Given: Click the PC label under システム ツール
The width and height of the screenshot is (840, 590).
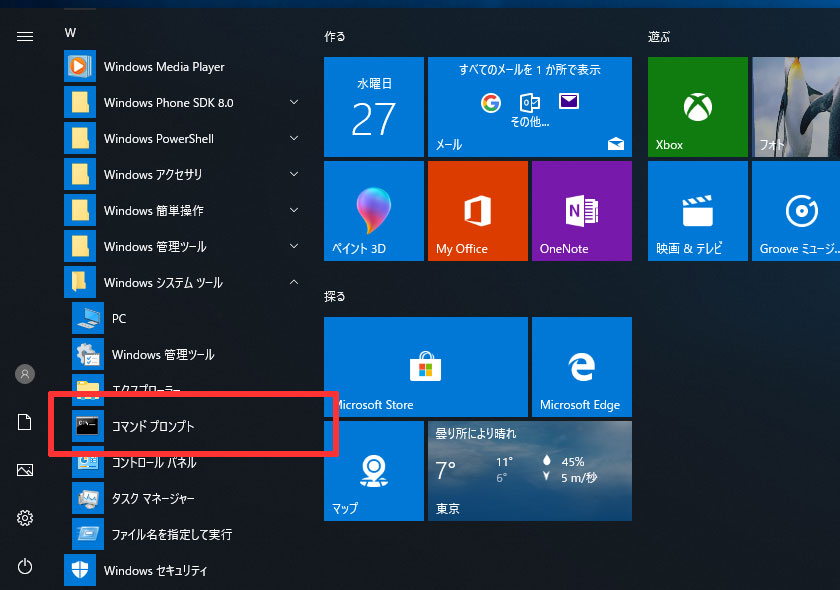Looking at the screenshot, I should tap(119, 319).
